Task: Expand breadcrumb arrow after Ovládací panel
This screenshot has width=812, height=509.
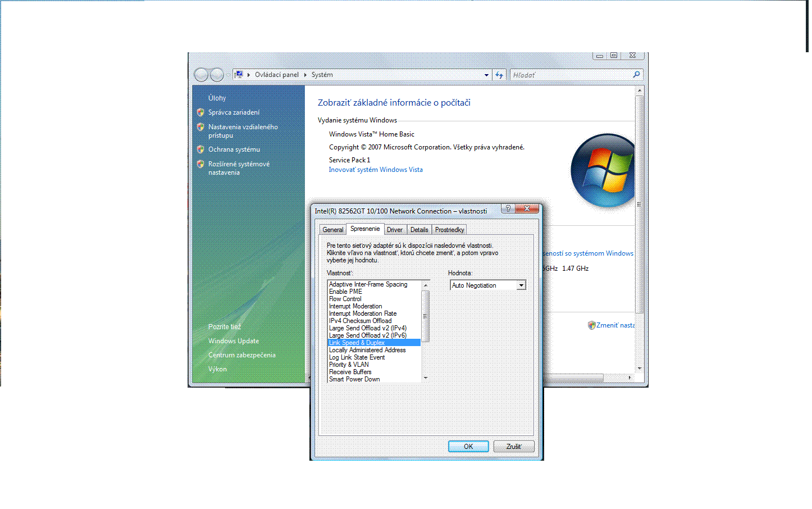Action: (305, 75)
